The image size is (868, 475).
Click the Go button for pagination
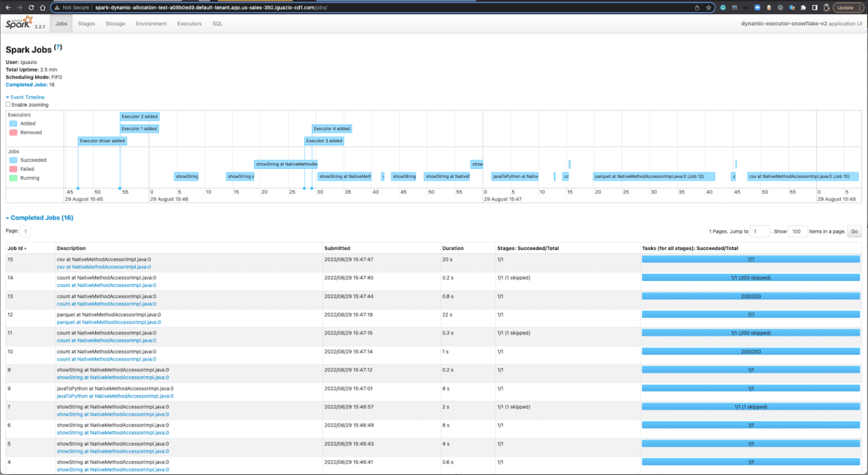coord(854,231)
